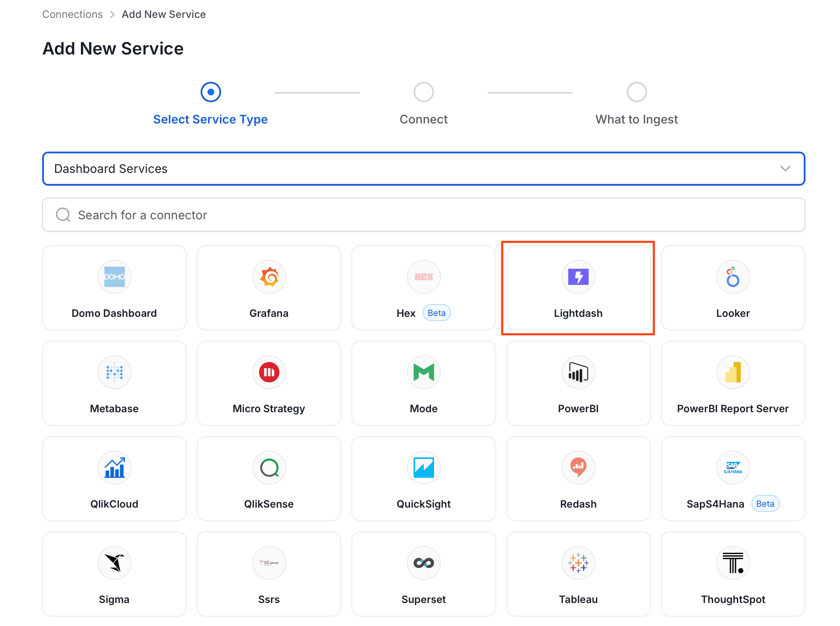Image resolution: width=840 pixels, height=626 pixels.
Task: Click the dropdown chevron arrow
Action: 785,169
